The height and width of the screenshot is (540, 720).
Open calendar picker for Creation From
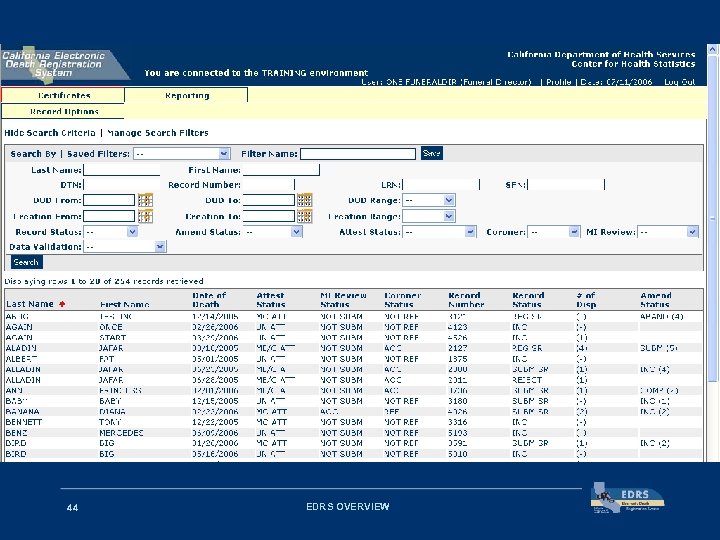click(x=145, y=216)
